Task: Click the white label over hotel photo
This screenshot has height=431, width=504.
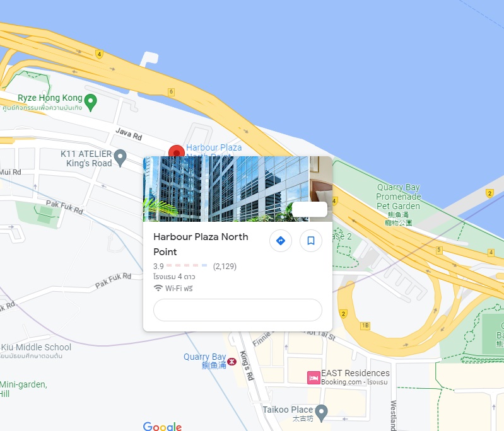Action: pyautogui.click(x=310, y=209)
